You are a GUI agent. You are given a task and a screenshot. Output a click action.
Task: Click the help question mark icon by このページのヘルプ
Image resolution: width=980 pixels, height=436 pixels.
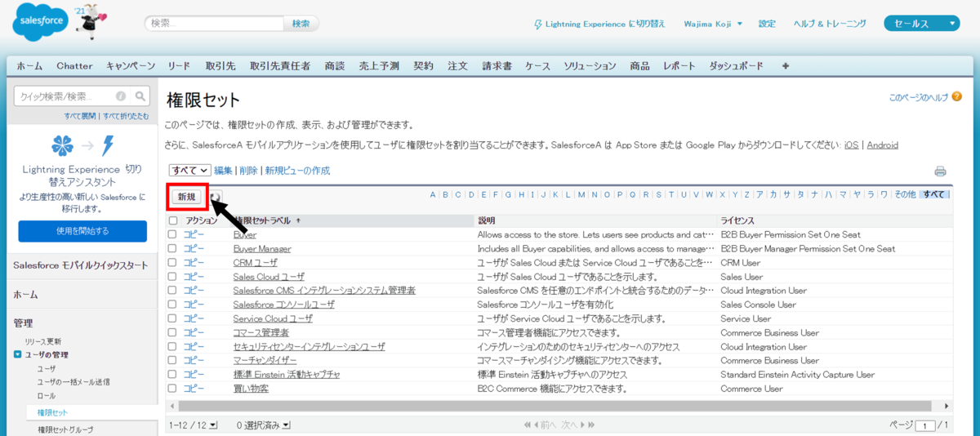tap(955, 97)
